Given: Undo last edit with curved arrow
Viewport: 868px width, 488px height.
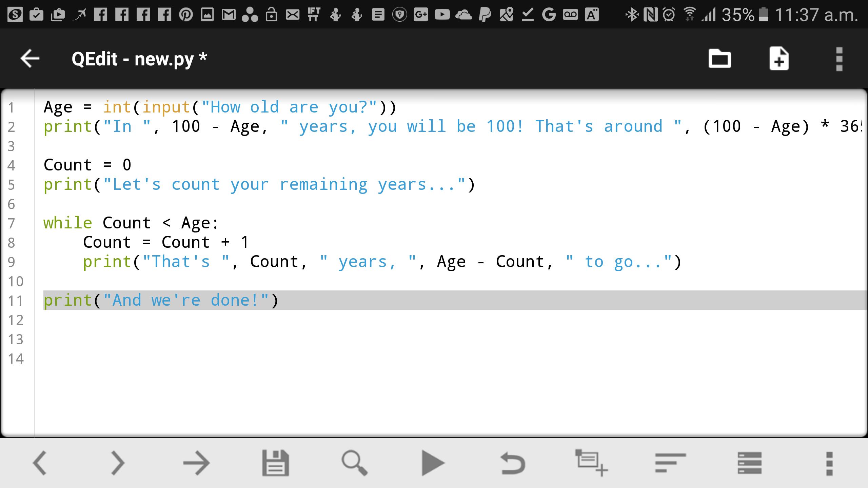Looking at the screenshot, I should pyautogui.click(x=512, y=463).
